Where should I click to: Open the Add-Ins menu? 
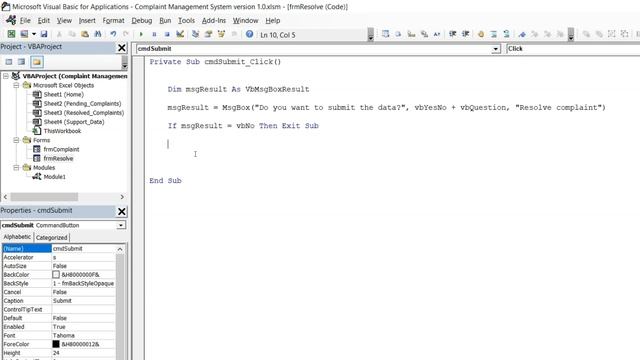(x=213, y=20)
